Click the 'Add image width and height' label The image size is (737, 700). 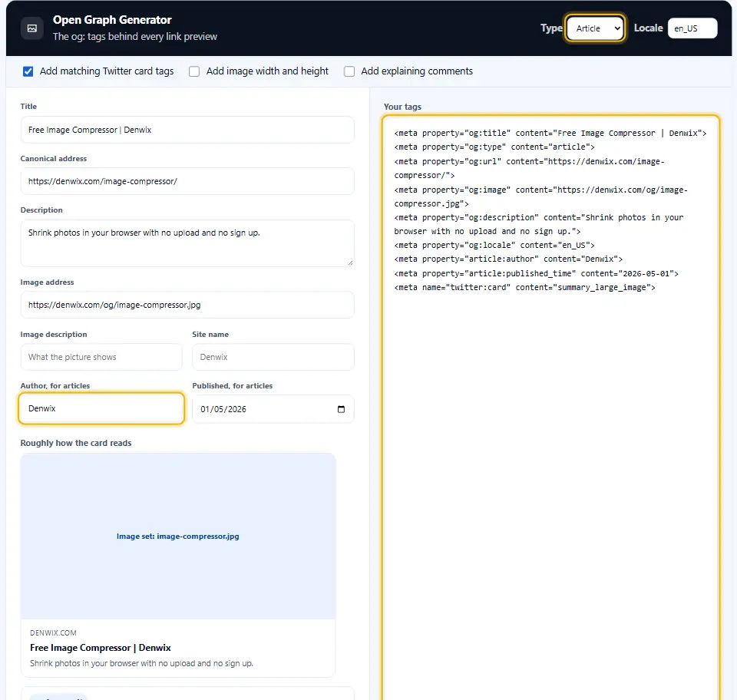tap(267, 71)
